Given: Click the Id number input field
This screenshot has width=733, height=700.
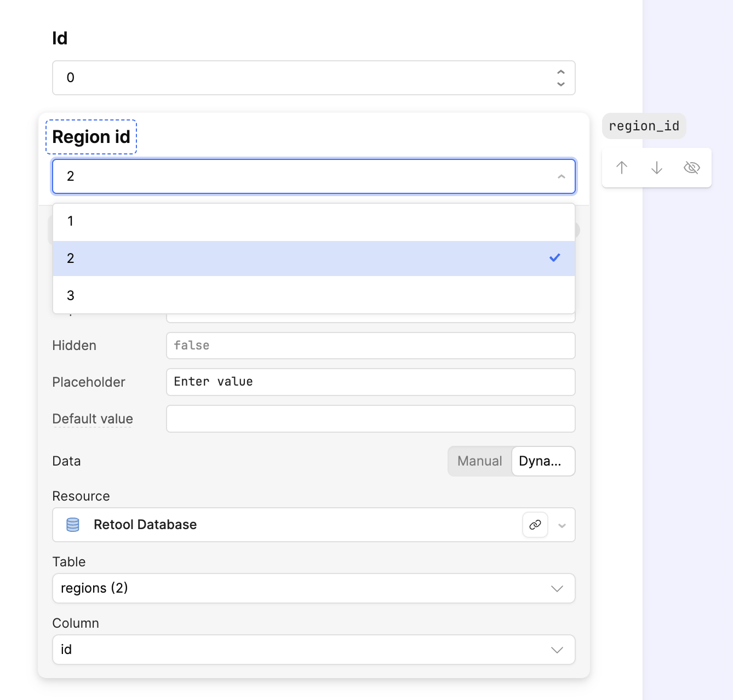Looking at the screenshot, I should tap(314, 78).
